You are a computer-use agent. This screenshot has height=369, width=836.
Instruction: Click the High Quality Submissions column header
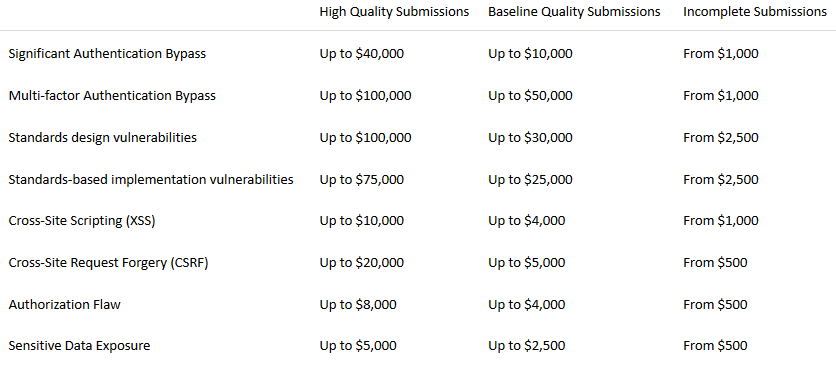pos(394,12)
